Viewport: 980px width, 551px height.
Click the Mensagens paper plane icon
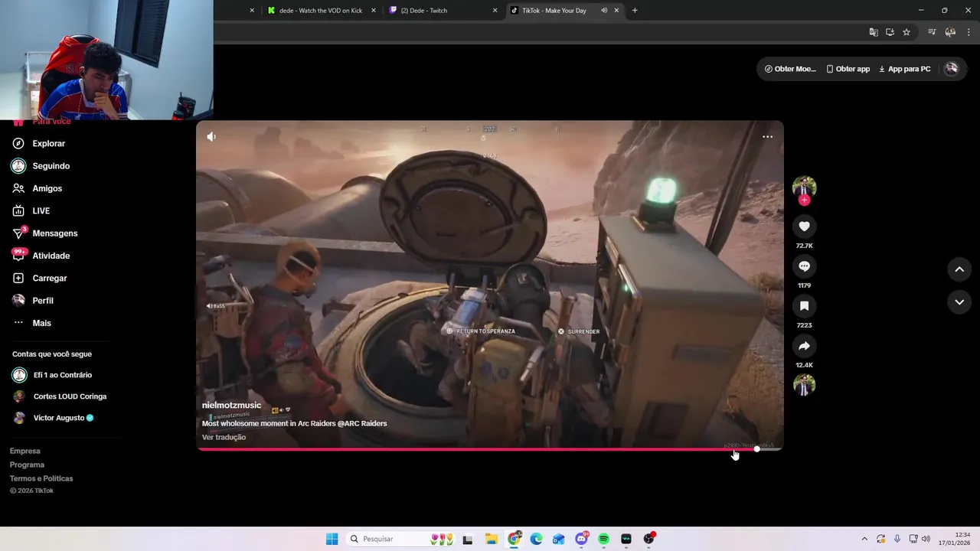tap(18, 233)
